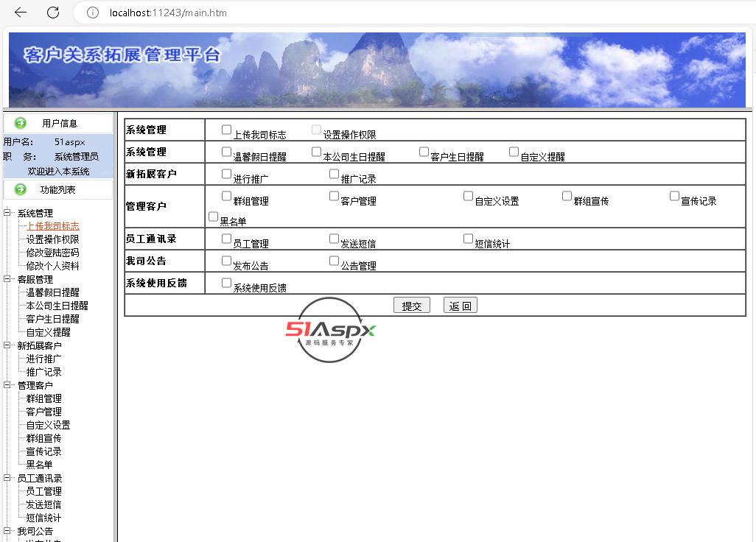
Task: Open the 上传我司标志 link in the tree
Action: tap(52, 226)
